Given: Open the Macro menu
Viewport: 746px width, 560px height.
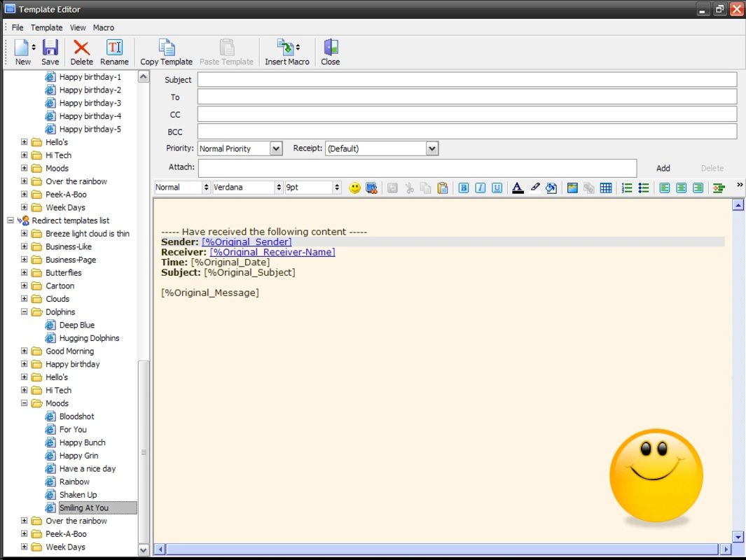Looking at the screenshot, I should coord(103,27).
